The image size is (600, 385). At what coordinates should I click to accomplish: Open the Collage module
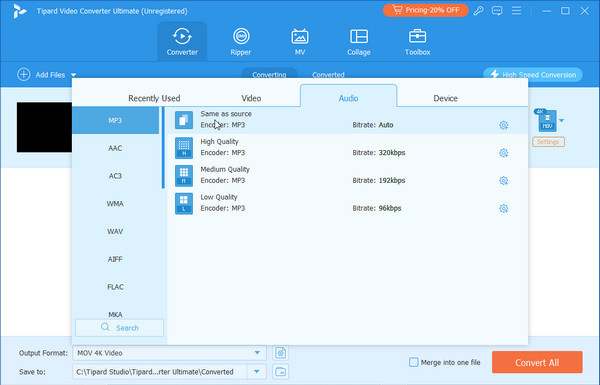point(359,42)
